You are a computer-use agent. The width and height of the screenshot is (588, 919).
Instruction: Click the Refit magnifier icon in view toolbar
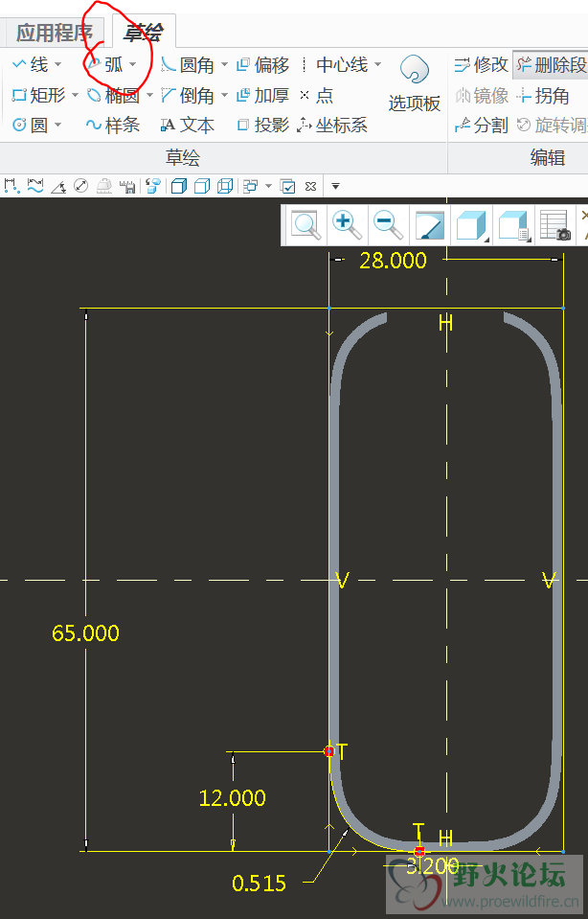click(305, 225)
